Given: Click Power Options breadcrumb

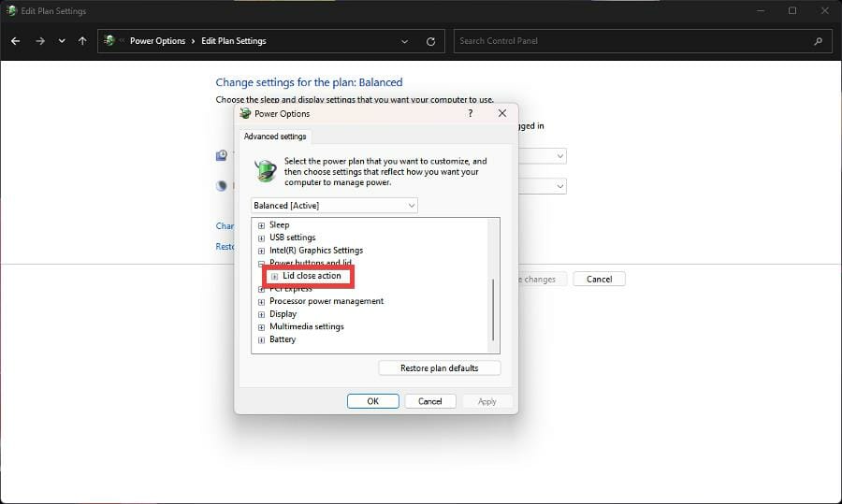Looking at the screenshot, I should pyautogui.click(x=157, y=41).
